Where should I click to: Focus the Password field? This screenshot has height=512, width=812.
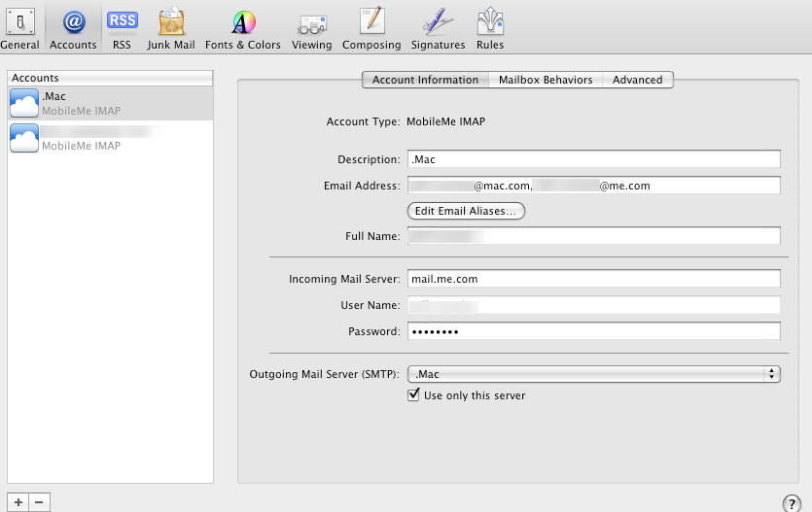click(x=593, y=331)
